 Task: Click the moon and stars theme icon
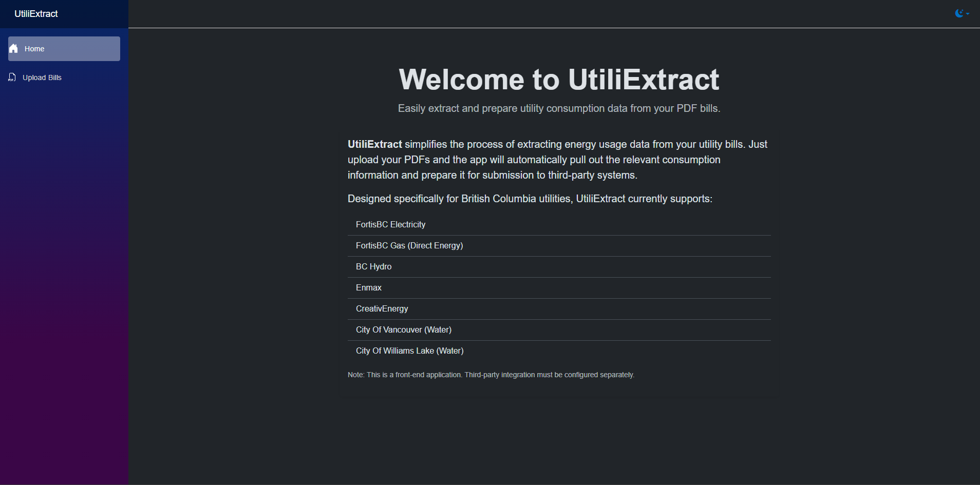pos(959,13)
